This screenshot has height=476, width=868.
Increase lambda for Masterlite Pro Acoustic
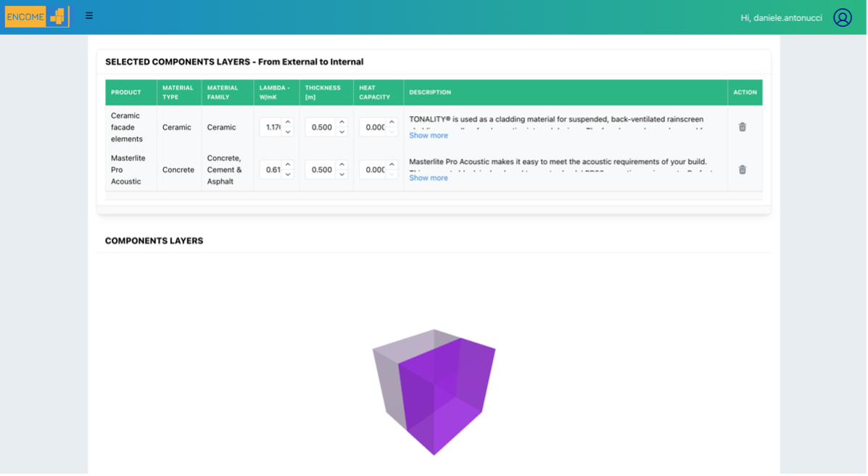coord(288,165)
